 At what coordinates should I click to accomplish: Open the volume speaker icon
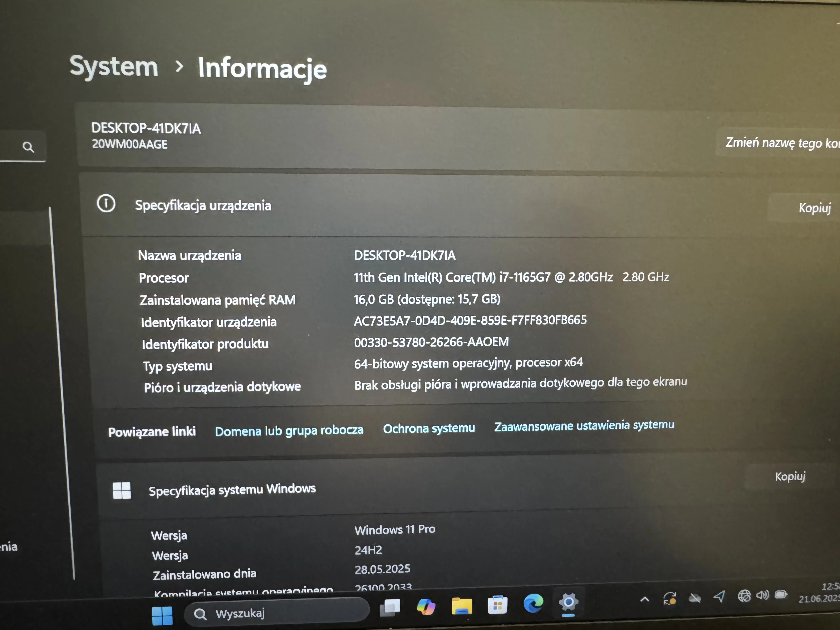pyautogui.click(x=762, y=595)
